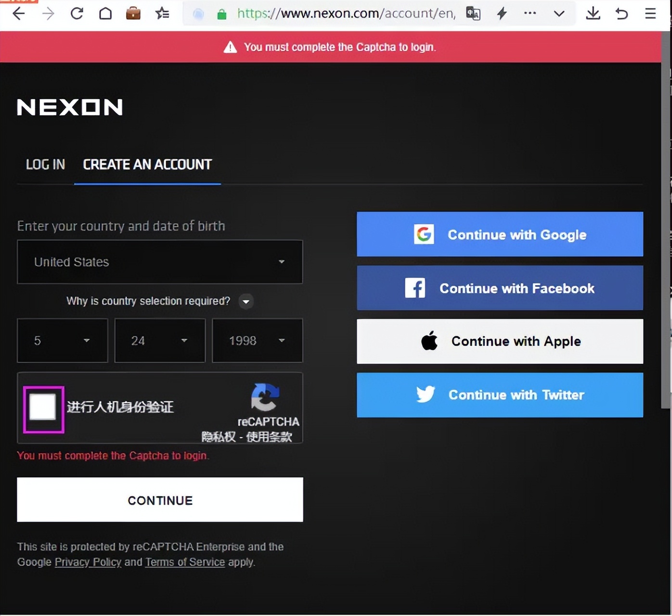Click the Nexon logo
The image size is (672, 616).
click(x=70, y=107)
